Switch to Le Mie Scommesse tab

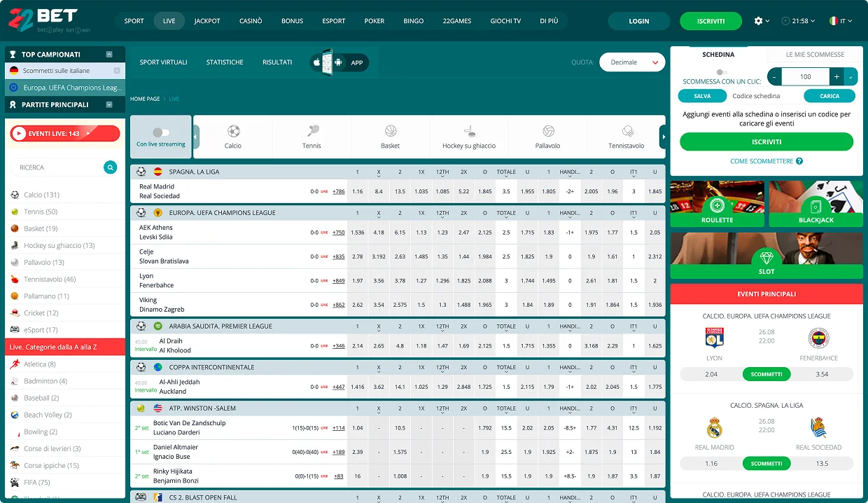(815, 54)
